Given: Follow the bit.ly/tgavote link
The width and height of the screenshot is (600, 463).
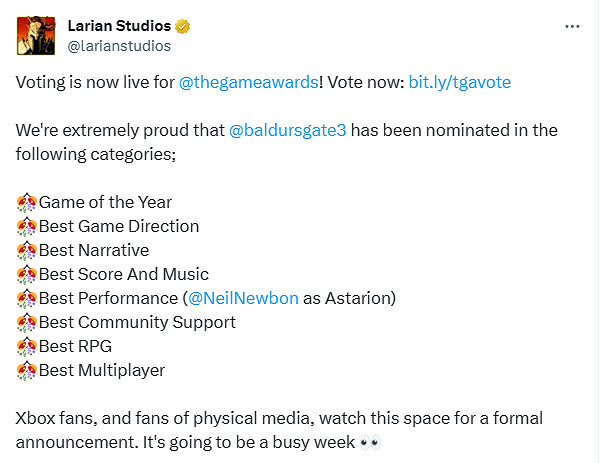Looking at the screenshot, I should [460, 83].
